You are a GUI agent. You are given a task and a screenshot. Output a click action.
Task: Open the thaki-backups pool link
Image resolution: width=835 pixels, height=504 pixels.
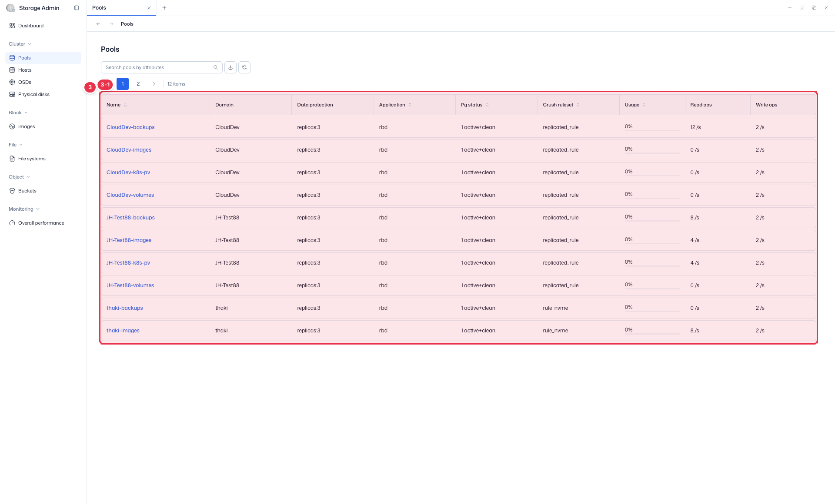(x=124, y=308)
